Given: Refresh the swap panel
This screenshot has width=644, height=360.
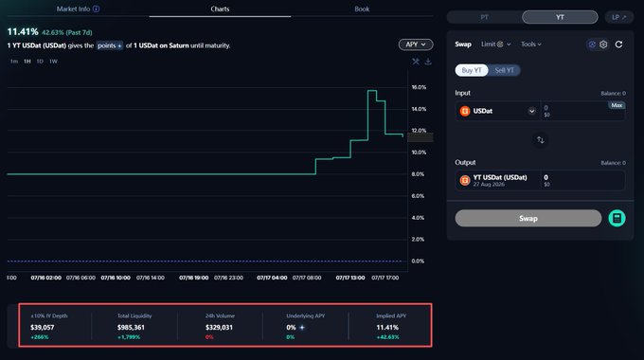Looking at the screenshot, I should point(618,45).
